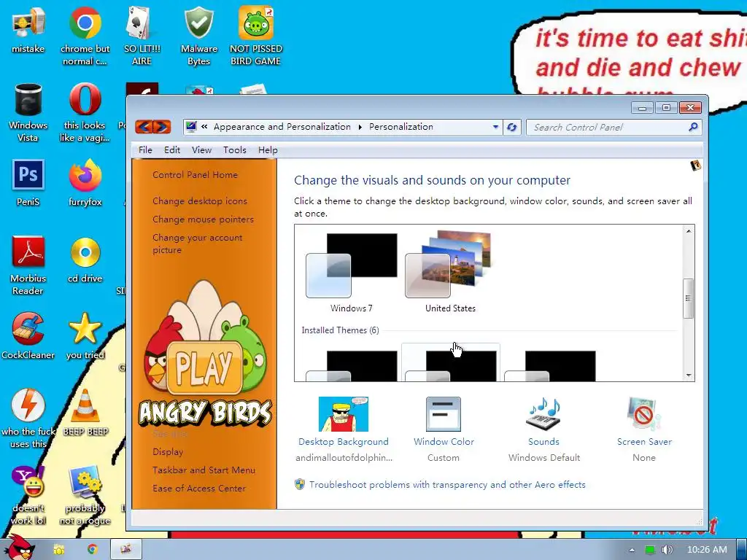Image resolution: width=747 pixels, height=560 pixels.
Task: Open Window Color settings
Action: [x=444, y=429]
